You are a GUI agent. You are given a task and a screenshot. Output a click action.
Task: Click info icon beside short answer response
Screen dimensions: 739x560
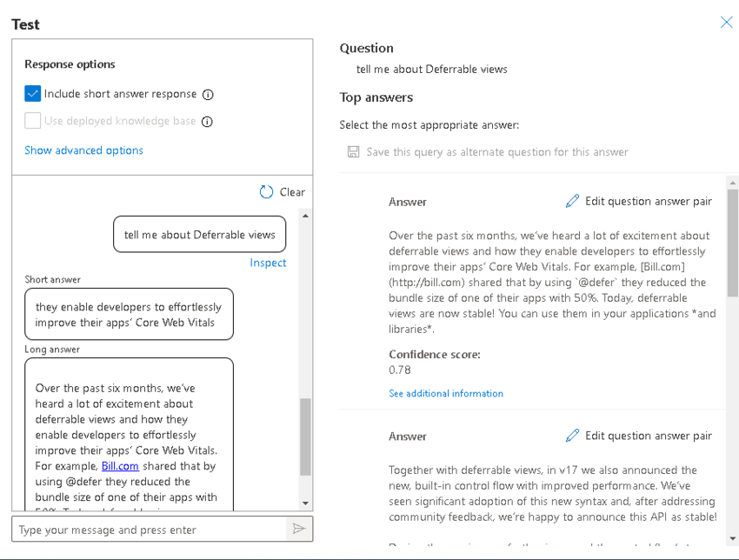point(208,95)
